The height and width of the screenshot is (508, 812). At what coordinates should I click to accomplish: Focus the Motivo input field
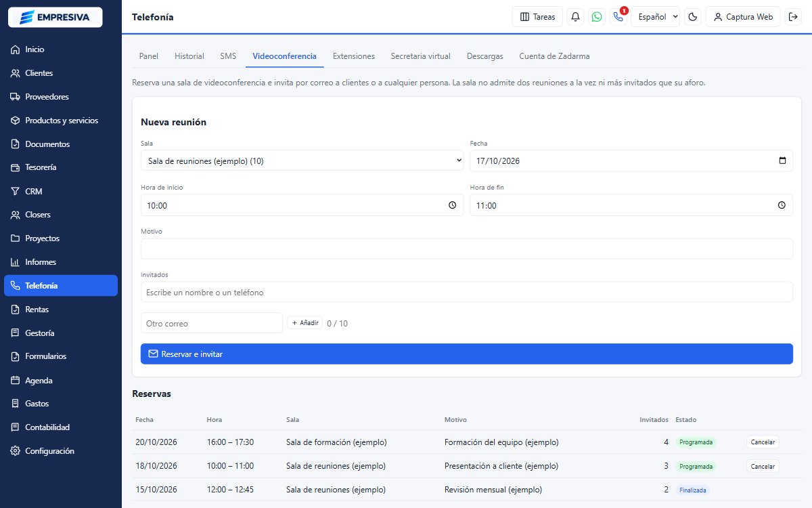(x=467, y=249)
